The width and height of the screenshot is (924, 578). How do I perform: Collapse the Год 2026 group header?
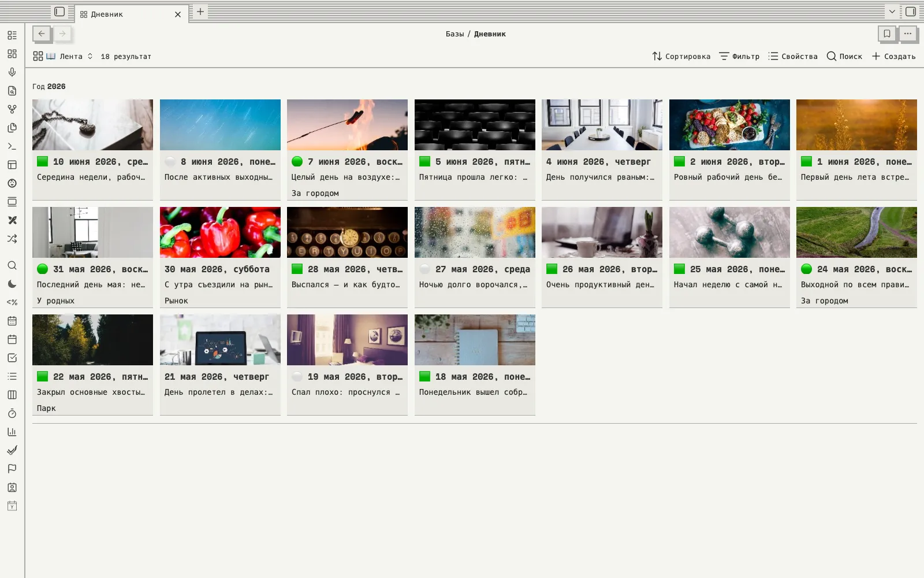(x=49, y=87)
